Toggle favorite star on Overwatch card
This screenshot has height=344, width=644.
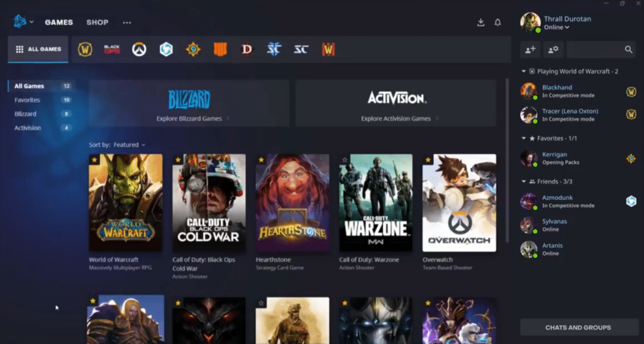click(428, 160)
